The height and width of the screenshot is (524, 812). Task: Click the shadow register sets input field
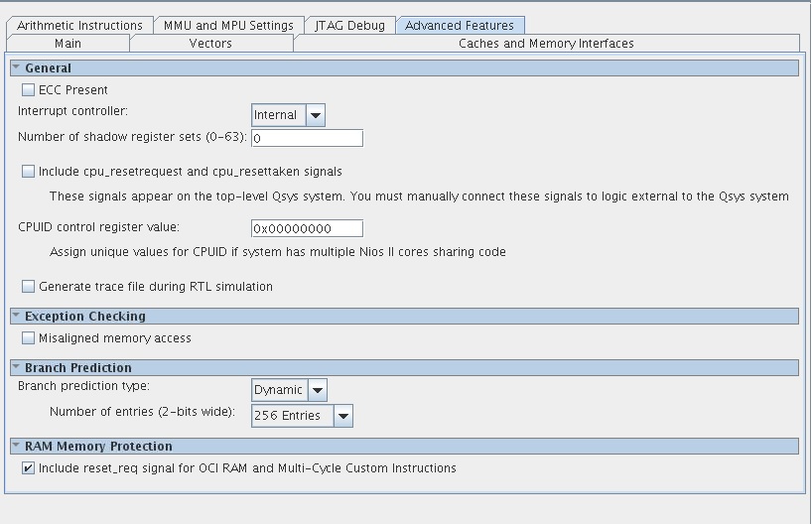307,138
